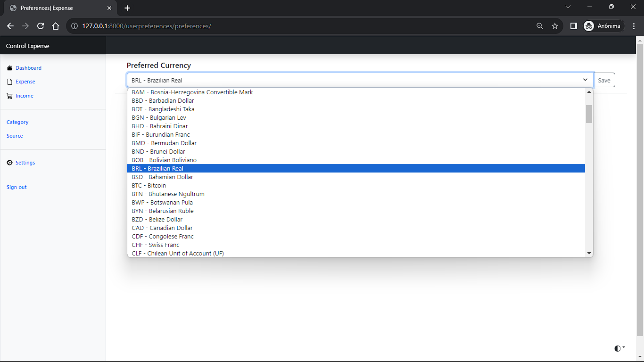The image size is (644, 362).
Task: Click currency list scroll-up arrow
Action: click(x=589, y=92)
